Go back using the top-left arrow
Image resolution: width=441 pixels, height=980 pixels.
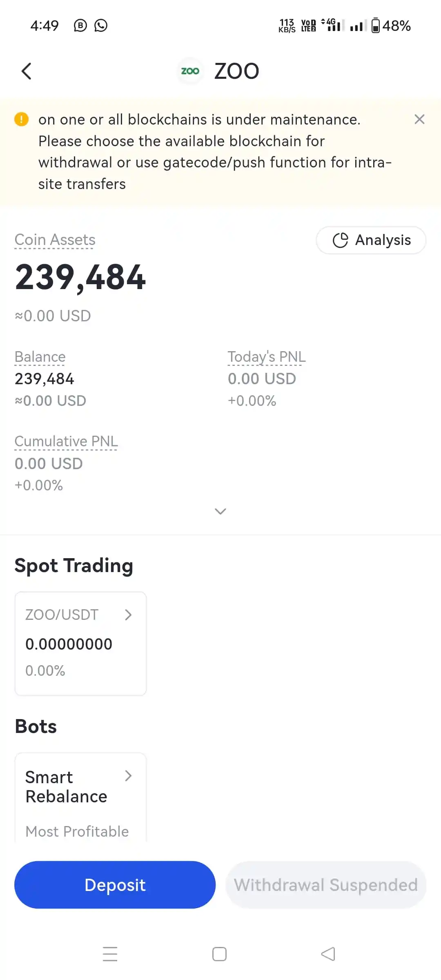[x=27, y=71]
